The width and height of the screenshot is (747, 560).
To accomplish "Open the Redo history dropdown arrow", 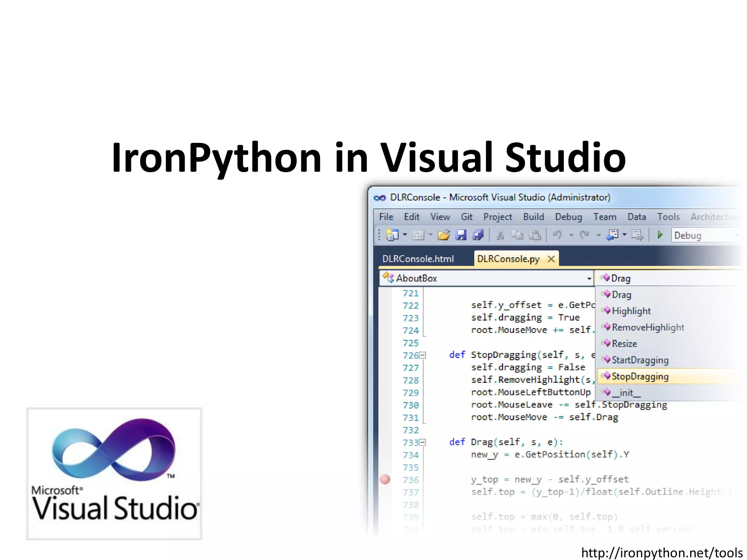I will tap(599, 235).
